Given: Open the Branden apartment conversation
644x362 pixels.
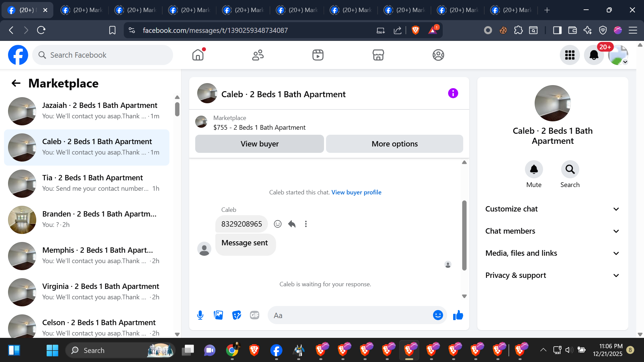Looking at the screenshot, I should click(87, 220).
